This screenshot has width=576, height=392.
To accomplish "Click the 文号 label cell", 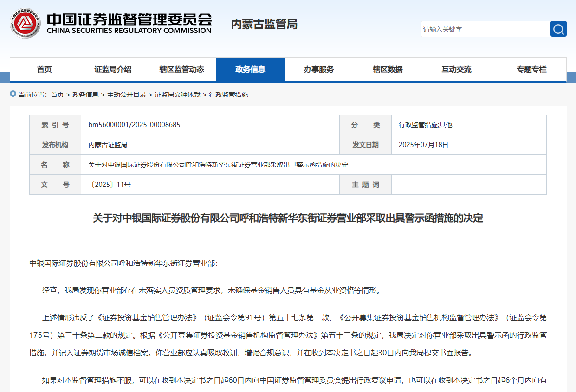I will point(55,185).
